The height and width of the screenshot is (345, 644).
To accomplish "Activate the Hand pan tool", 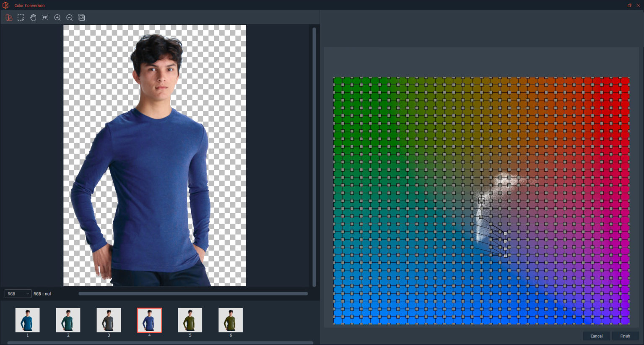I will (x=33, y=18).
